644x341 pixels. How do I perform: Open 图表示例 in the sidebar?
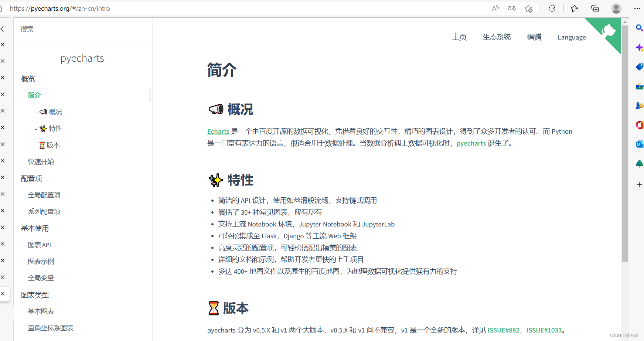coord(41,262)
